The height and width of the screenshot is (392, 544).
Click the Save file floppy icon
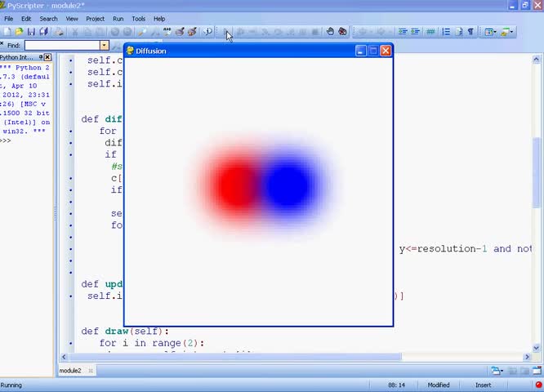(31, 32)
